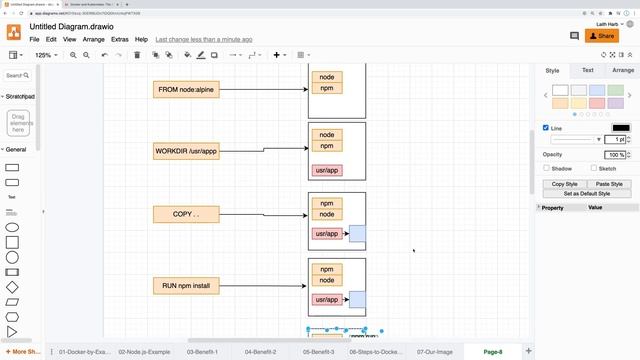Select the hexagon shape in General
This screenshot has height=360, width=640.
[12, 317]
